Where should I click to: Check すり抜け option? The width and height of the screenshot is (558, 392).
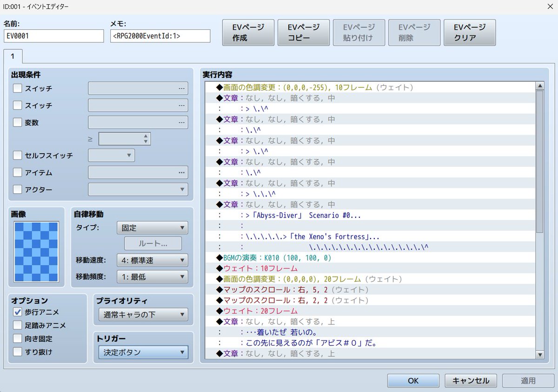(x=18, y=352)
